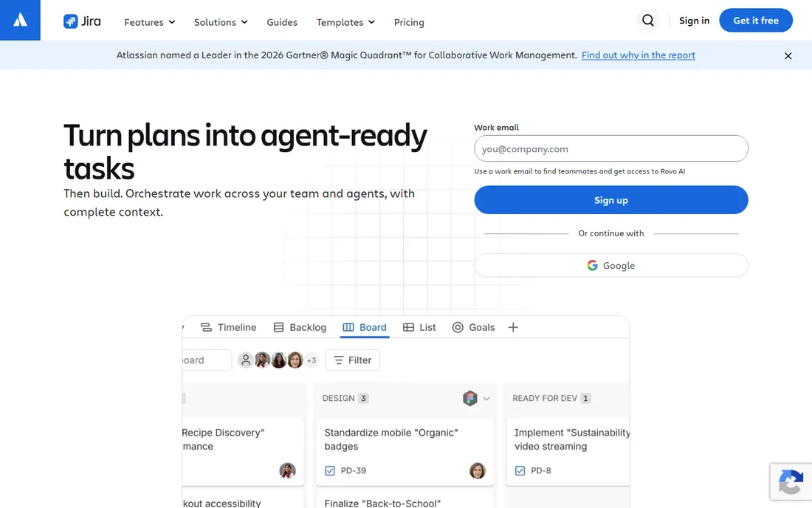Open the 'Find out why in the report' link
The width and height of the screenshot is (812, 508).
point(638,55)
